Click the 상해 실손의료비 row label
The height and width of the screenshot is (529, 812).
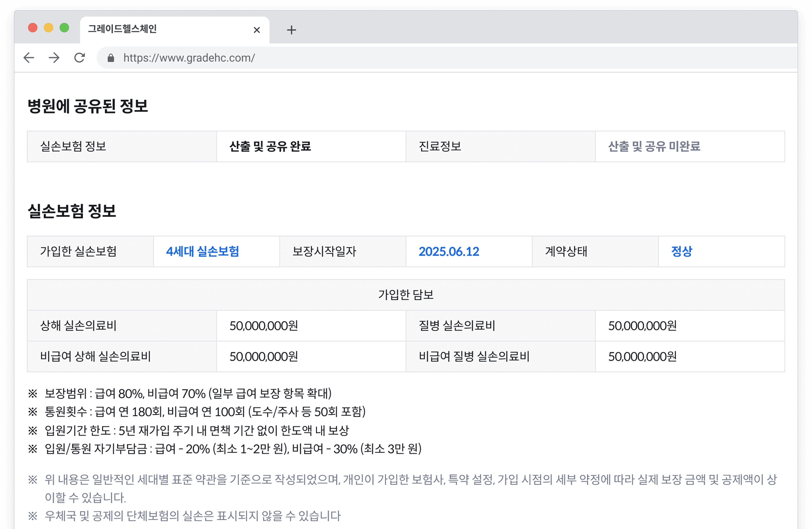click(x=79, y=325)
